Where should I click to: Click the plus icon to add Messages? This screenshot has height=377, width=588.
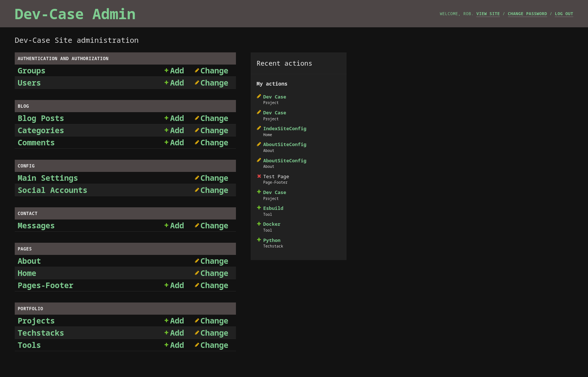(x=166, y=225)
